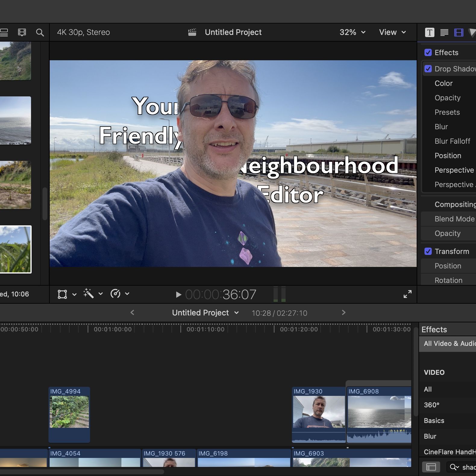Choose the Basics effects category
The width and height of the screenshot is (476, 476).
(434, 421)
